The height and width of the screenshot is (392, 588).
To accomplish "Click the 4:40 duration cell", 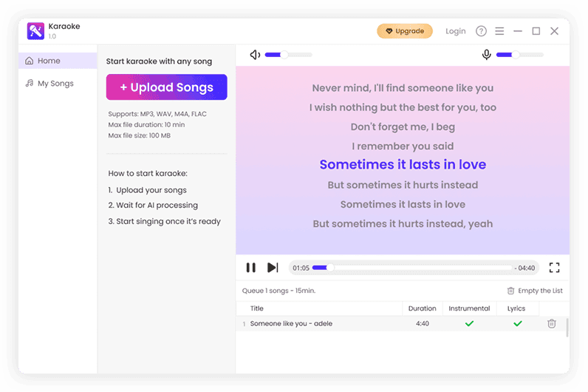I will click(423, 324).
